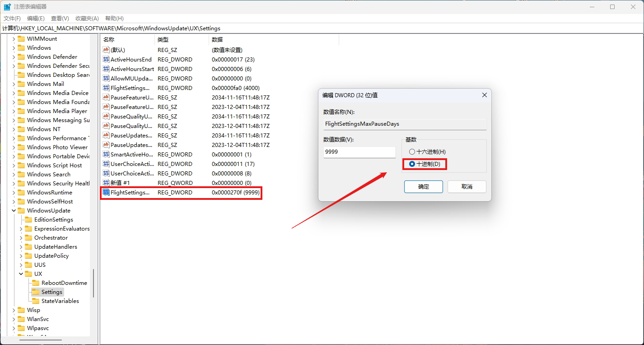Click the 确定 button in dialog
The height and width of the screenshot is (345, 644).
[423, 187]
